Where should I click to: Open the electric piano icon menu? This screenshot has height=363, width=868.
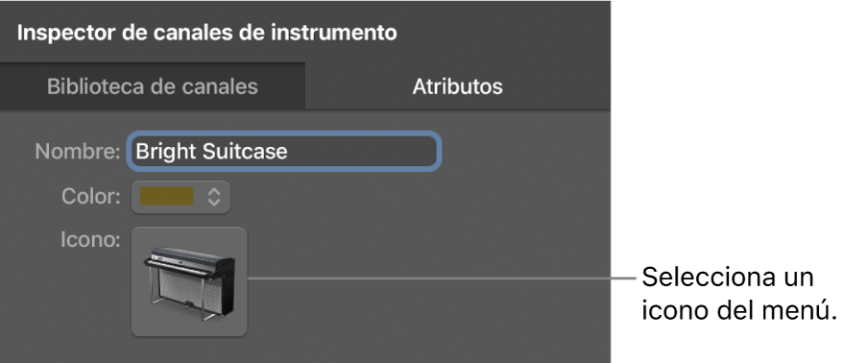[x=189, y=281]
